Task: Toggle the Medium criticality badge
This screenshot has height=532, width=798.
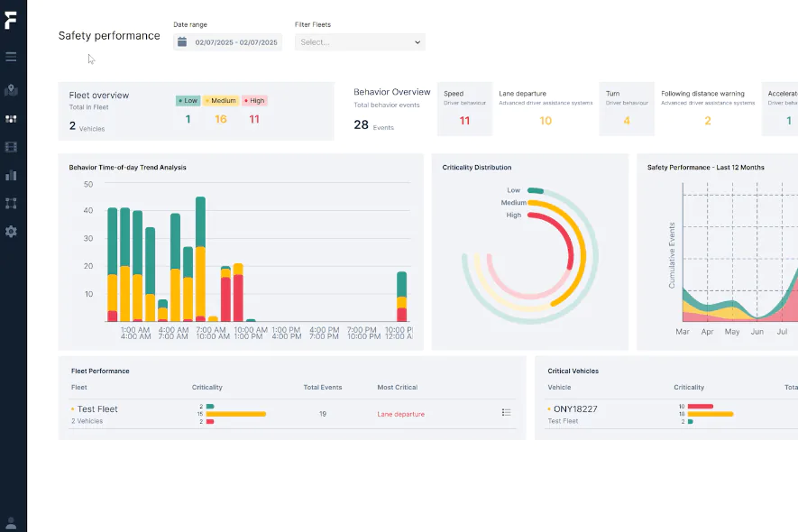Action: [x=221, y=101]
